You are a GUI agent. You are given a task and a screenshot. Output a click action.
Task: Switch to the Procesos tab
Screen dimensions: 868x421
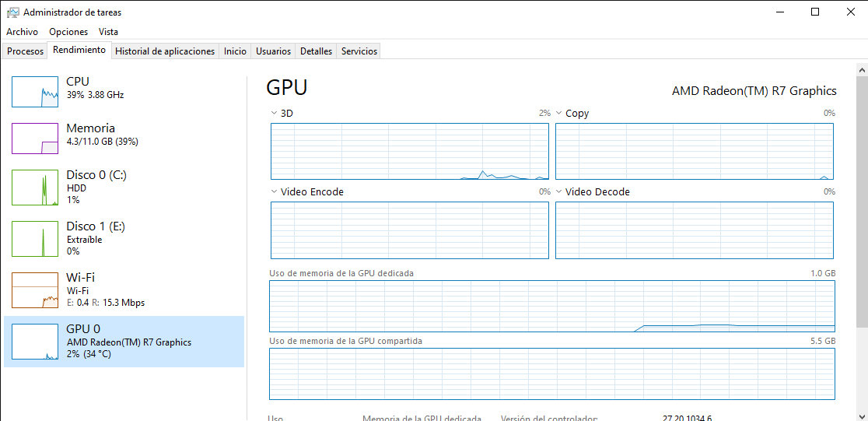(26, 51)
